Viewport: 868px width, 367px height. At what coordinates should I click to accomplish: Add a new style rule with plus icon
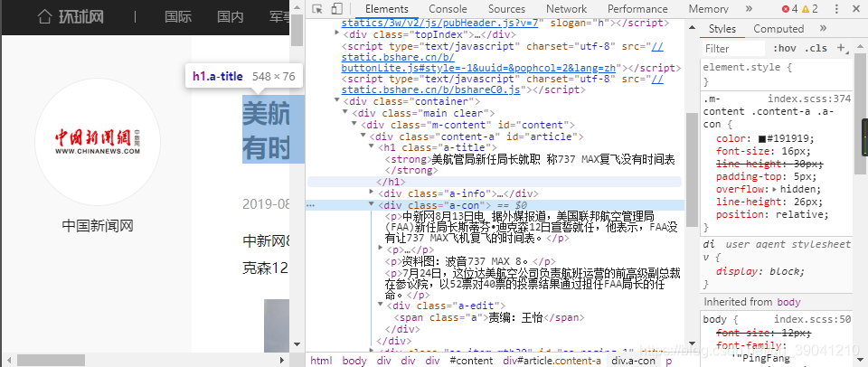point(842,48)
